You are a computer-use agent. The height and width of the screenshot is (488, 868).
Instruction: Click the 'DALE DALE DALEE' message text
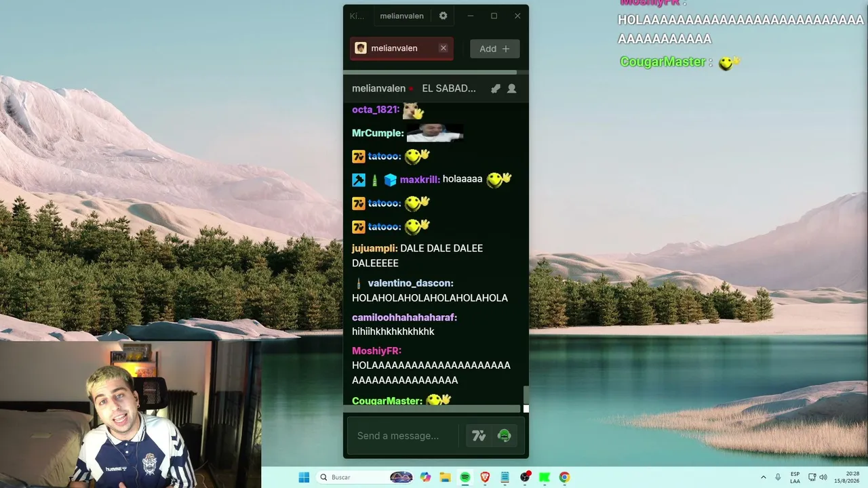pos(417,256)
